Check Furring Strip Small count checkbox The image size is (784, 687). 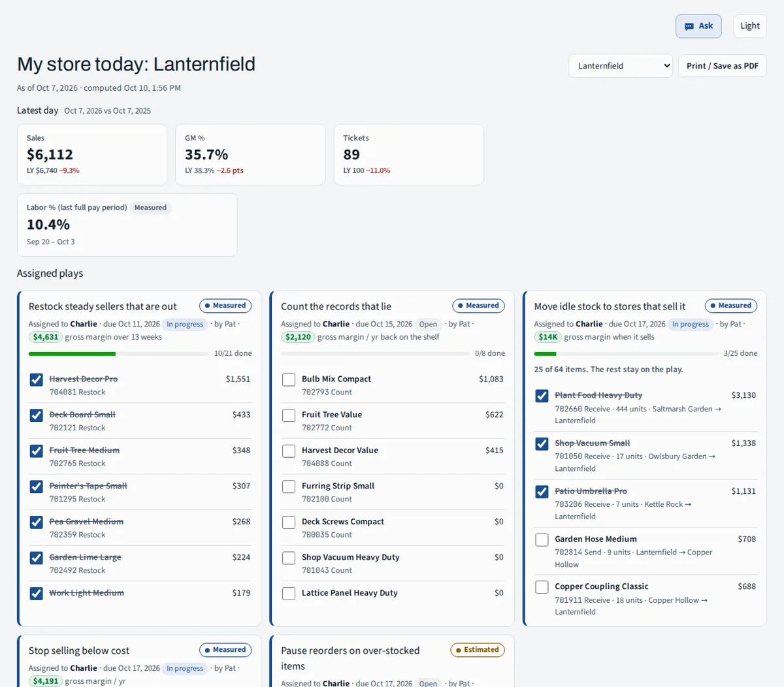point(289,487)
